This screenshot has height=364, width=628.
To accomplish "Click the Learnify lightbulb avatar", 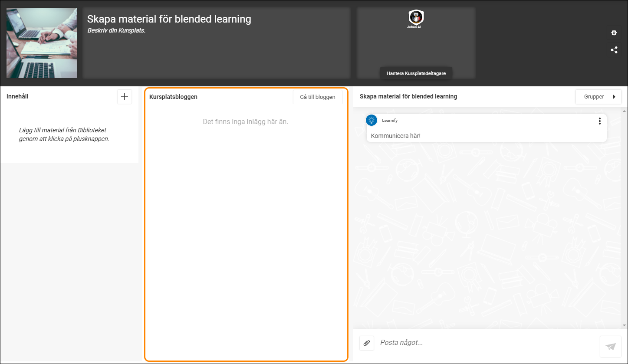I will coord(372,120).
